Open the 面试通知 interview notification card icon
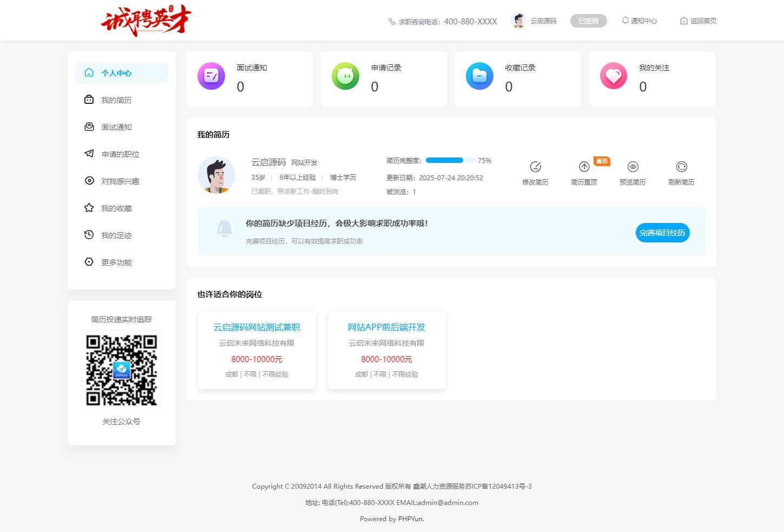The image size is (784, 532). 211,76
